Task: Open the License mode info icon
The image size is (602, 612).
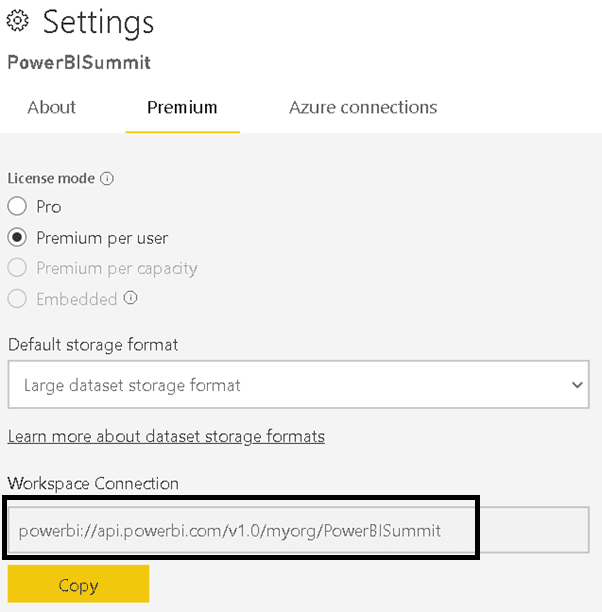Action: (x=107, y=178)
